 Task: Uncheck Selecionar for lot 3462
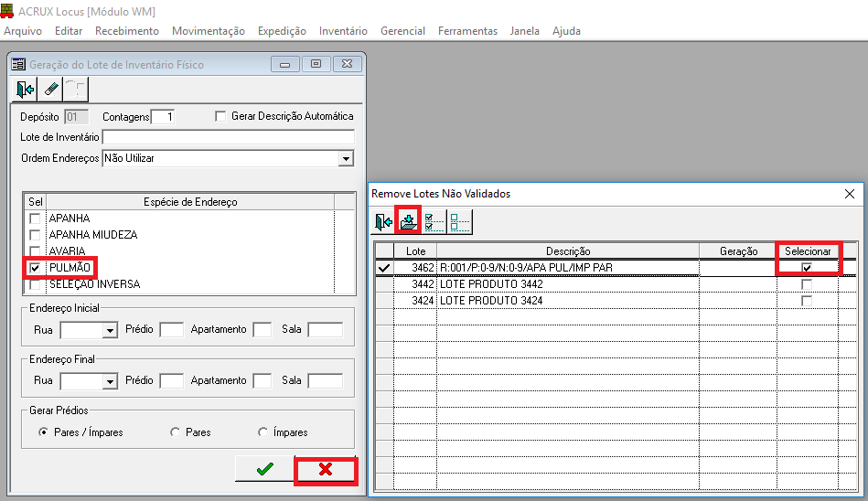click(x=807, y=267)
